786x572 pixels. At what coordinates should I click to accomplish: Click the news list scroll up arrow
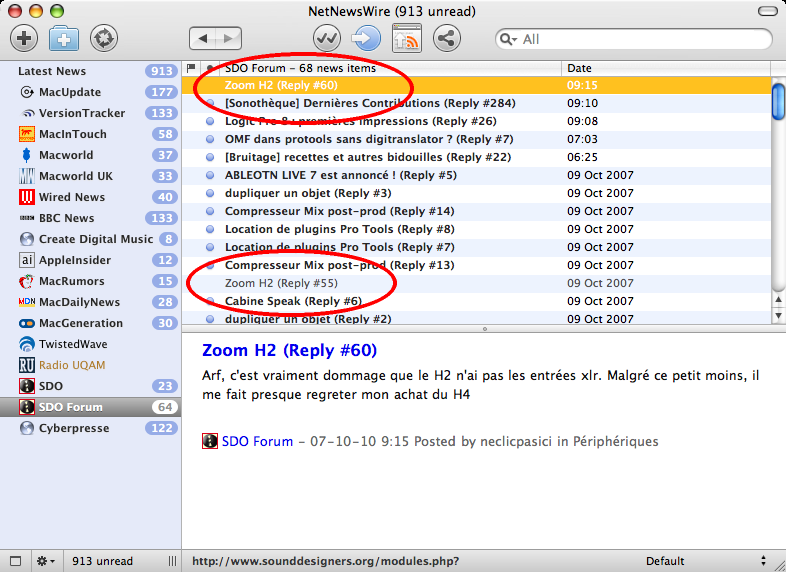coord(778,300)
